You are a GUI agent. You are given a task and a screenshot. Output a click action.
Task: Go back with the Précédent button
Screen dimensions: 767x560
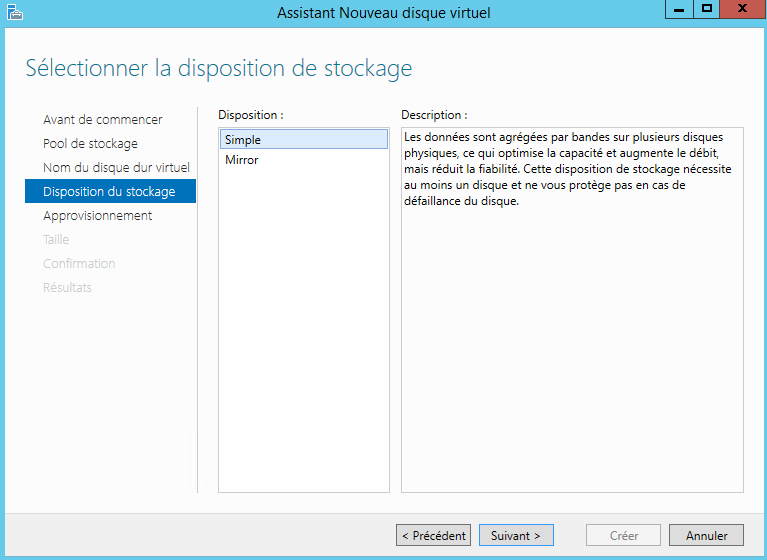[433, 536]
